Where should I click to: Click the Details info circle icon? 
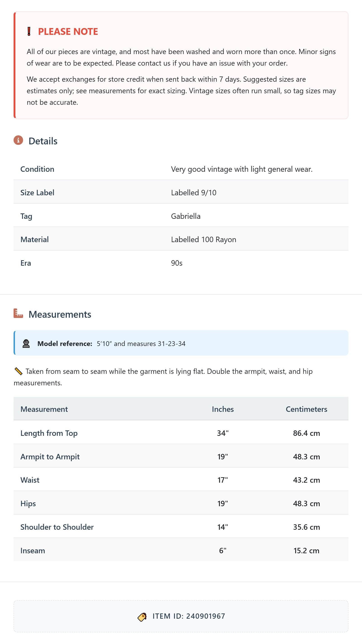click(18, 140)
